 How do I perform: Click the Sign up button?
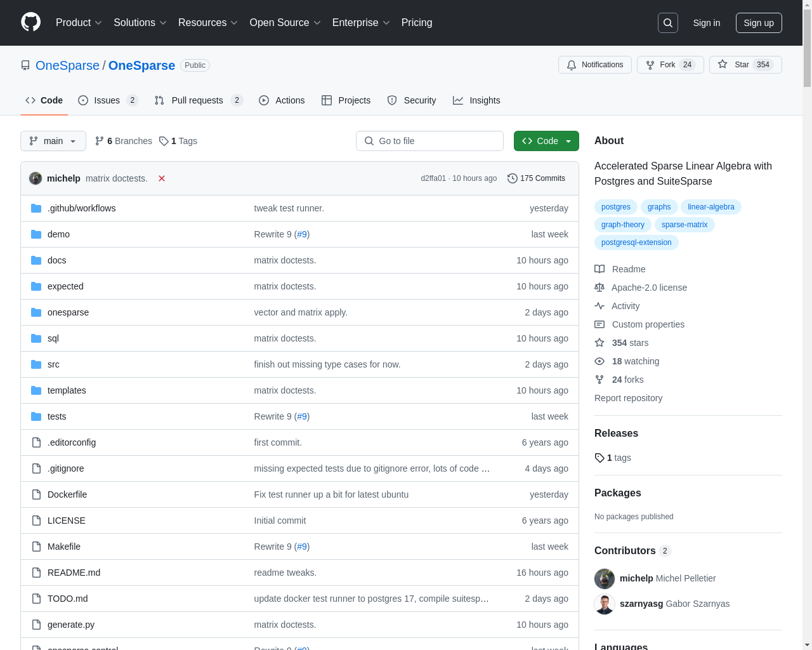coord(759,23)
